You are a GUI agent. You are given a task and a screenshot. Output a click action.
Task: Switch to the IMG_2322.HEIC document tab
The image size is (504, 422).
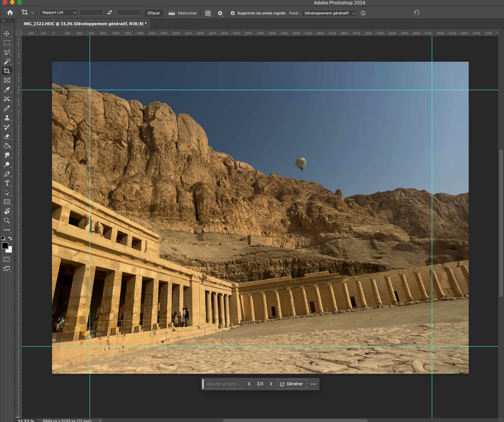click(85, 24)
